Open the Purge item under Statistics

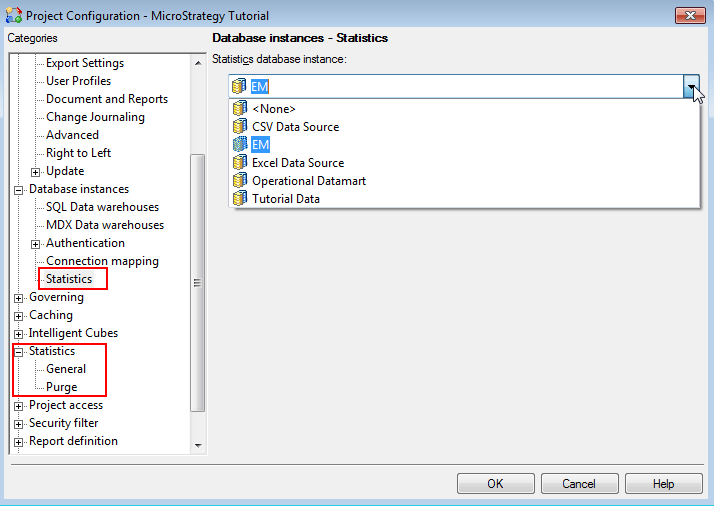pyautogui.click(x=61, y=387)
